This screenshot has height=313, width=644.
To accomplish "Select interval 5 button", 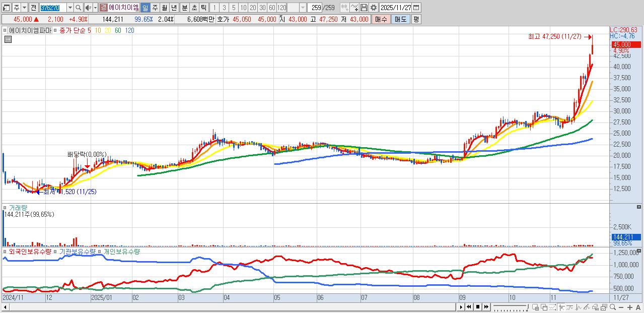I will pos(233,8).
